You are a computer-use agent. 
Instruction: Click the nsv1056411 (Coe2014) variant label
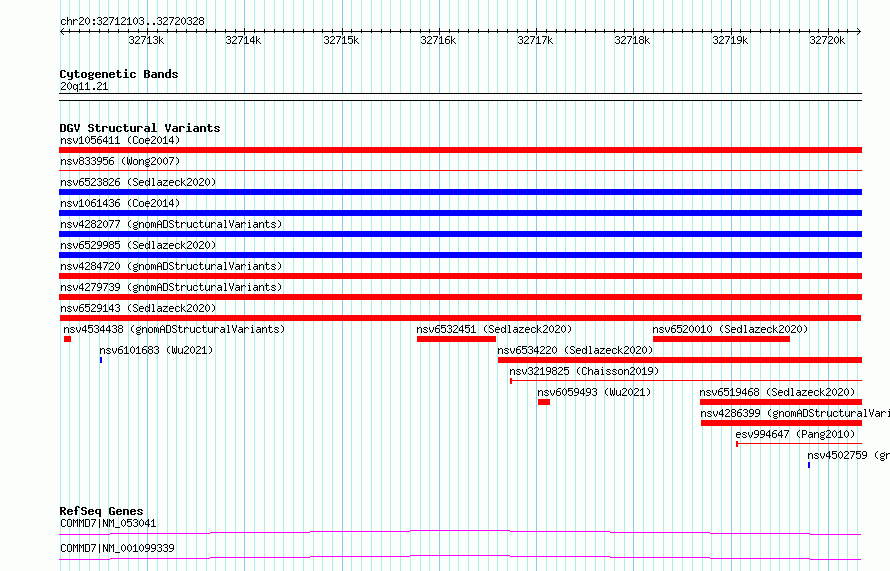[120, 140]
